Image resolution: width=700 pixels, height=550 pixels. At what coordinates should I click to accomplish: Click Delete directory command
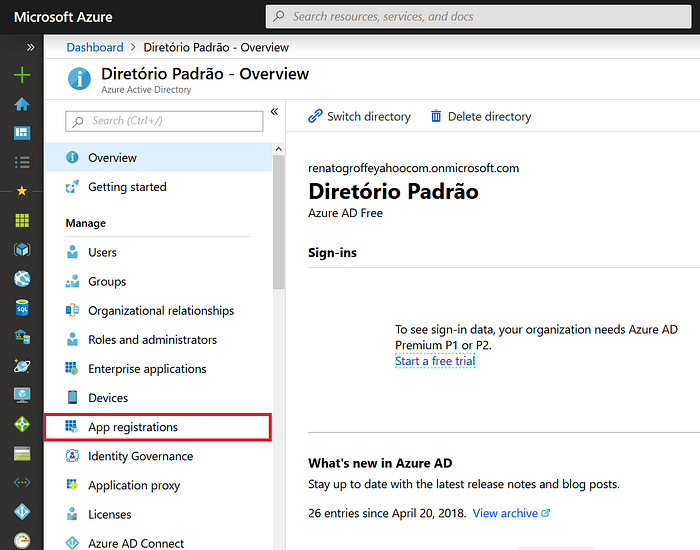point(480,117)
